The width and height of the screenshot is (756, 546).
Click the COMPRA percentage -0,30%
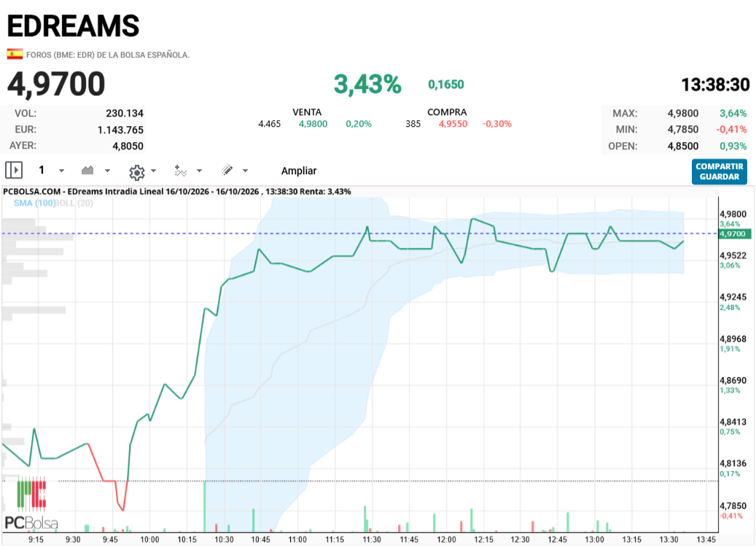pos(496,124)
